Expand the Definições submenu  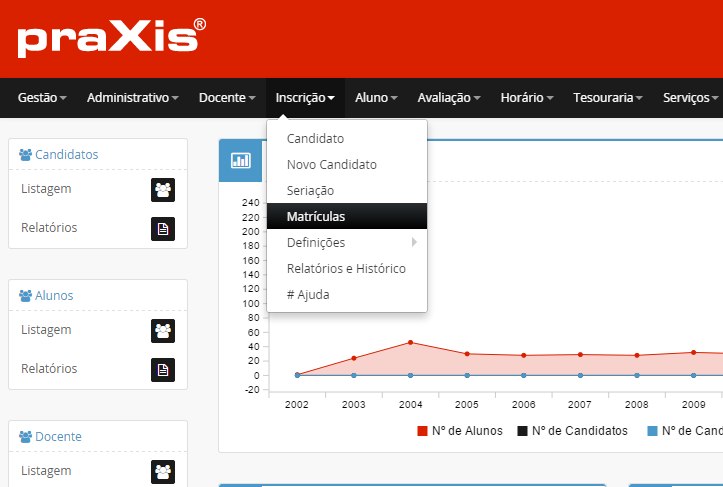[x=346, y=242]
